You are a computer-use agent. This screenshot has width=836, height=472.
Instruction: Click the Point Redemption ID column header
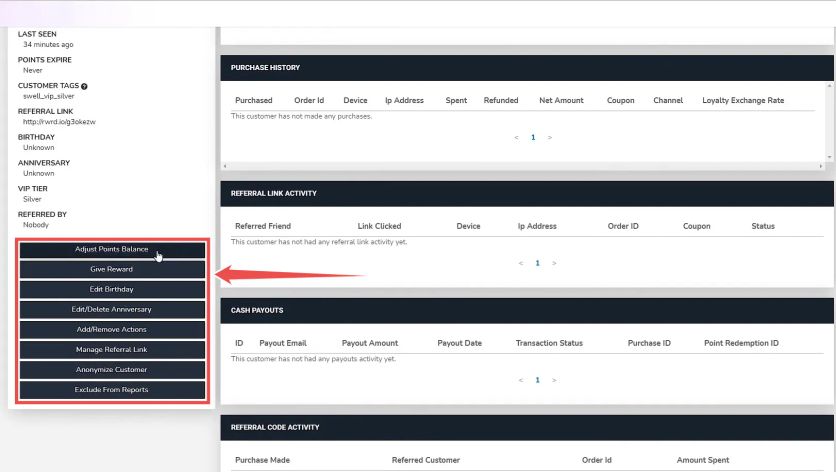tap(741, 343)
